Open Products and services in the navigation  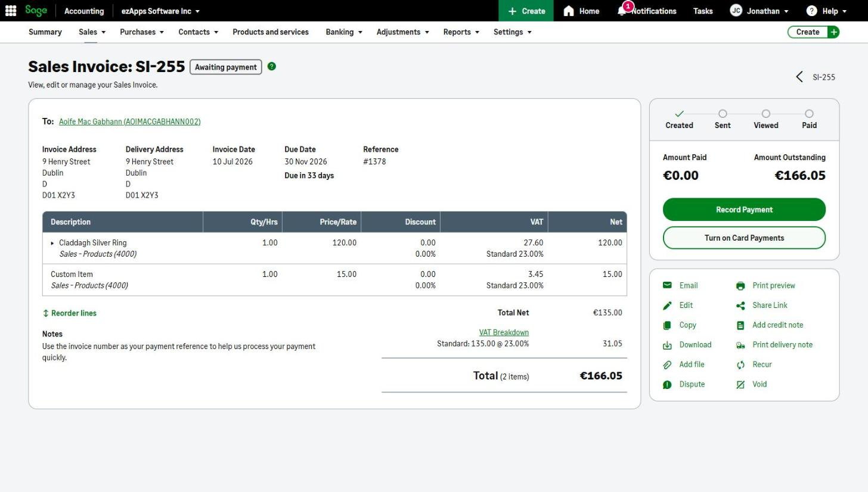tap(271, 32)
